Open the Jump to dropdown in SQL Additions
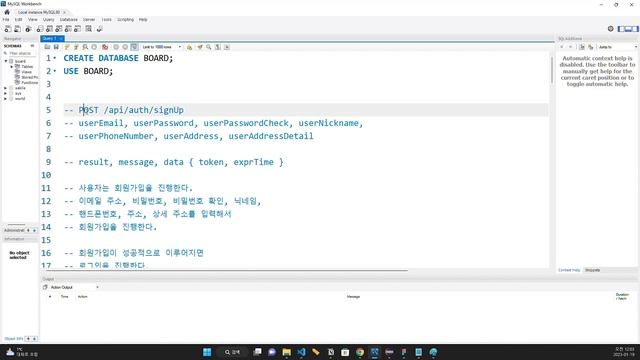 click(618, 47)
